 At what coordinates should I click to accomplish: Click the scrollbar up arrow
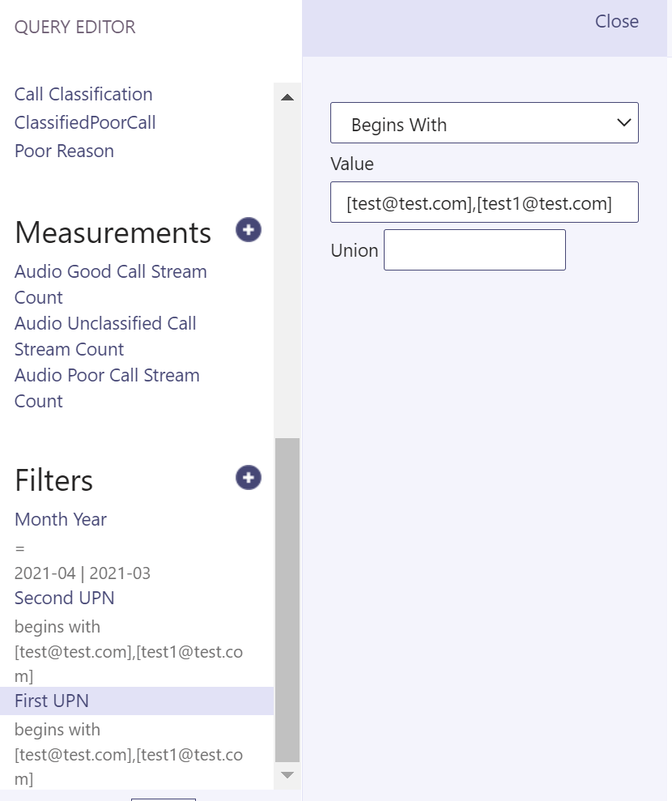(287, 97)
